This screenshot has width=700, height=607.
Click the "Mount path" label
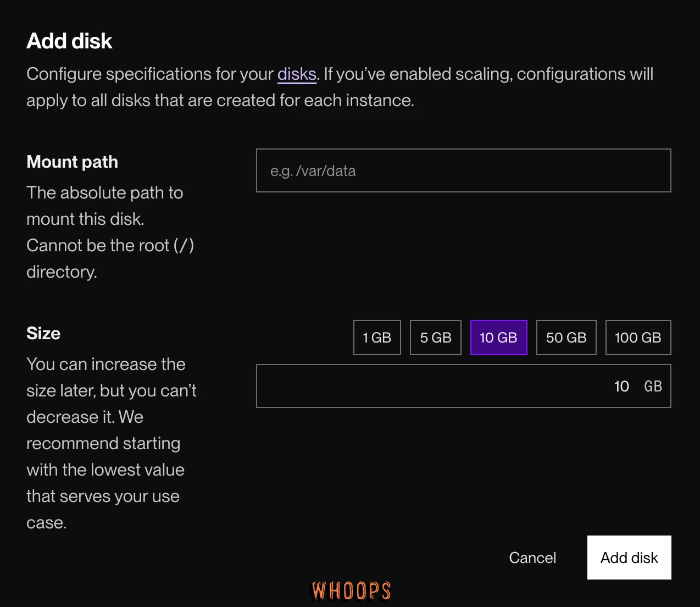click(x=72, y=162)
